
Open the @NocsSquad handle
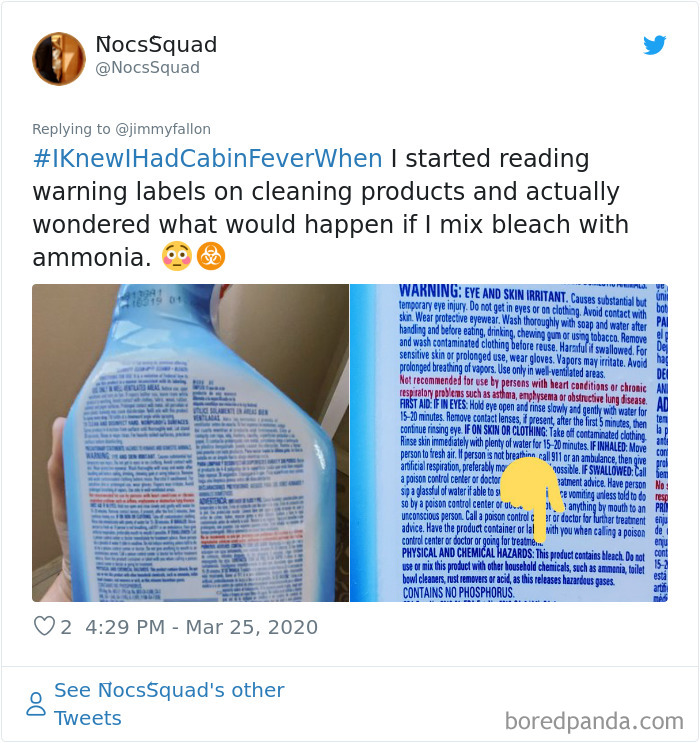pos(147,68)
